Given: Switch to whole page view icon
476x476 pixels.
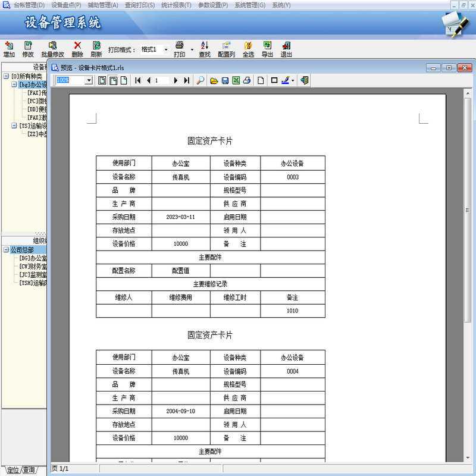Looking at the screenshot, I should pyautogui.click(x=102, y=80).
